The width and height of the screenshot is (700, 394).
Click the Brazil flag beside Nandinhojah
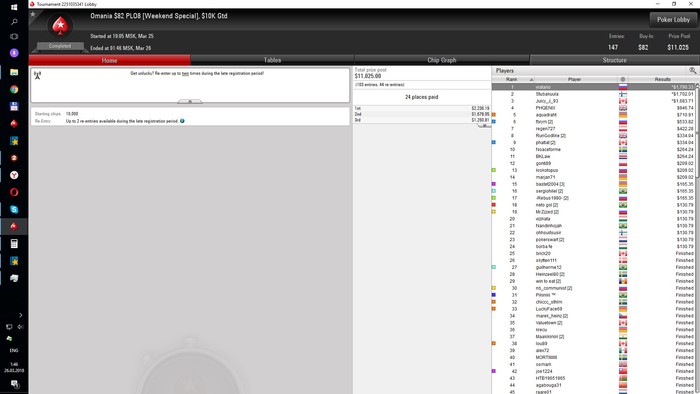(623, 226)
